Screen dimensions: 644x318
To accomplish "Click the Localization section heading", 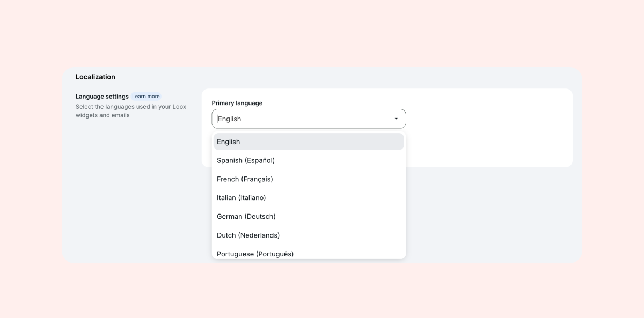I will click(96, 77).
